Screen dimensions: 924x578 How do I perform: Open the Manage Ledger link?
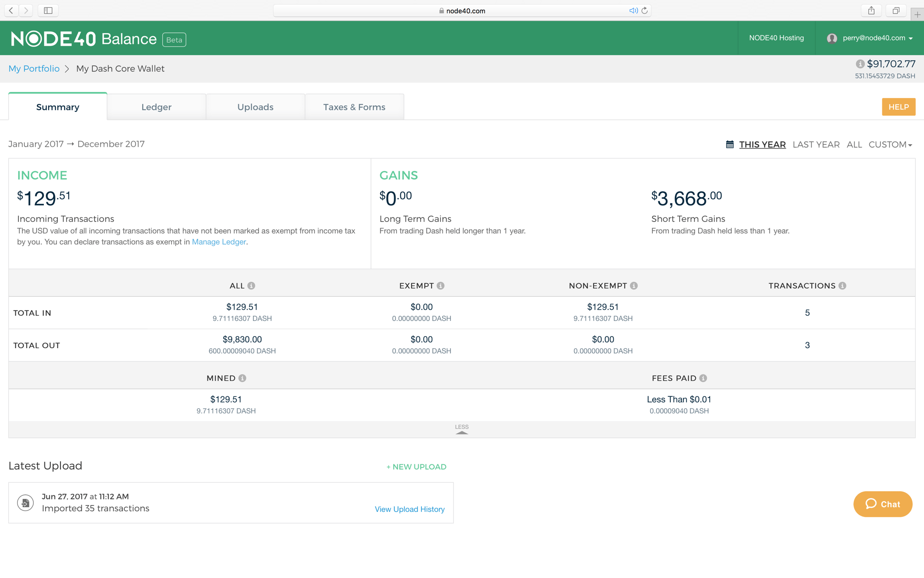click(x=219, y=242)
